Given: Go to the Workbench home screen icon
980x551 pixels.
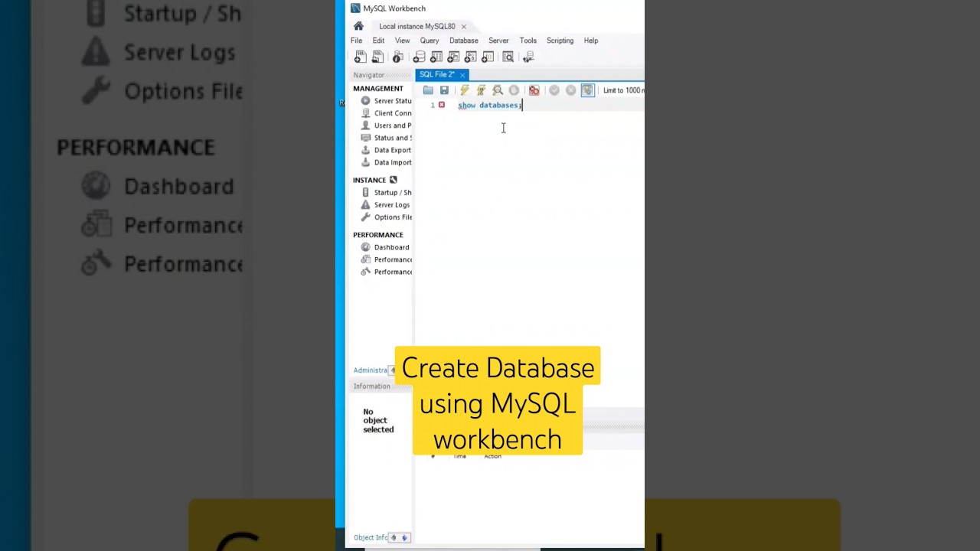Looking at the screenshot, I should pyautogui.click(x=358, y=26).
